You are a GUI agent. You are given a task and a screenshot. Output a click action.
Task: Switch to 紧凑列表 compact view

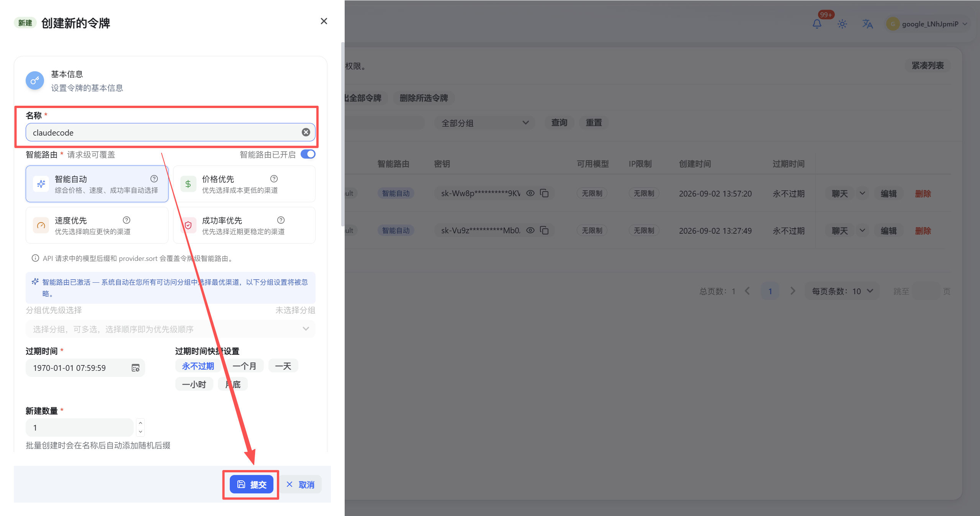coord(928,66)
